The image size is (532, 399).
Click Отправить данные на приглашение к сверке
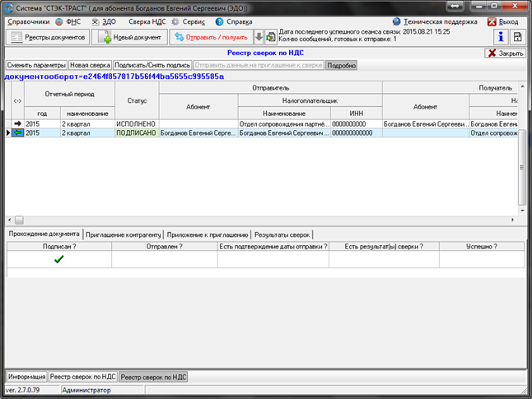tap(259, 65)
